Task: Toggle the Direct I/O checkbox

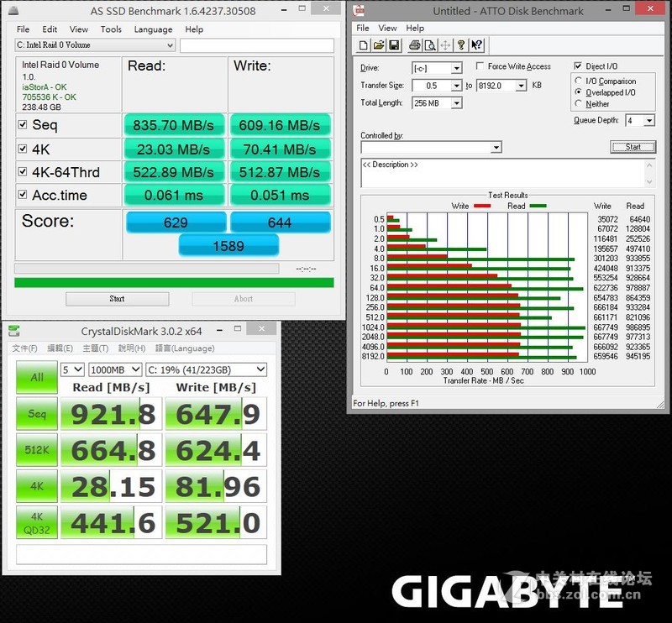Action: (578, 66)
